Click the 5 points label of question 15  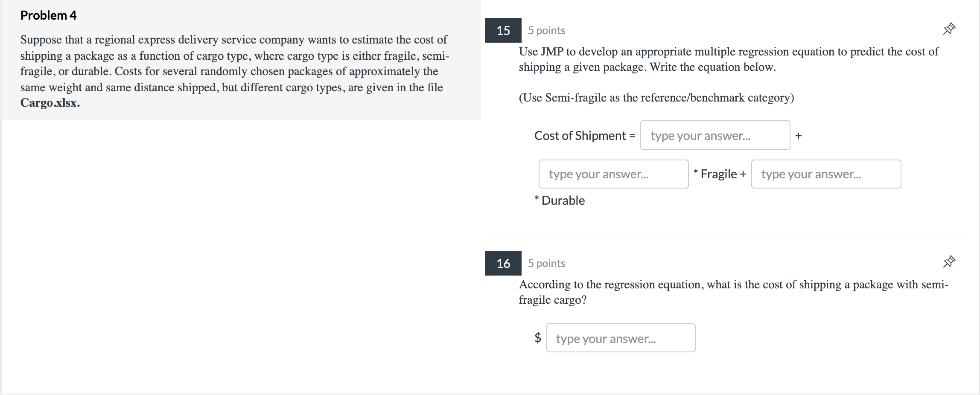click(546, 30)
